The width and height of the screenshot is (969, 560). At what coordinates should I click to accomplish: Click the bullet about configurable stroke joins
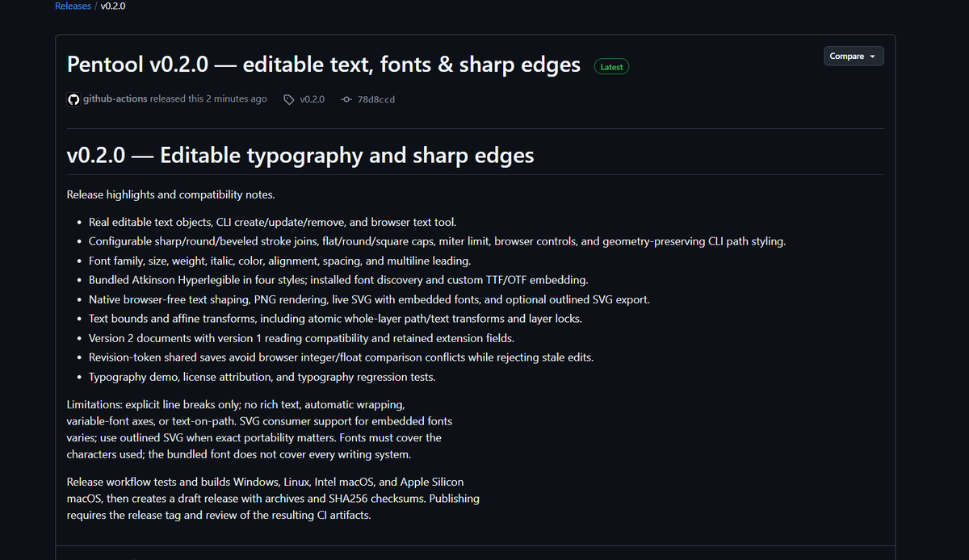(437, 241)
